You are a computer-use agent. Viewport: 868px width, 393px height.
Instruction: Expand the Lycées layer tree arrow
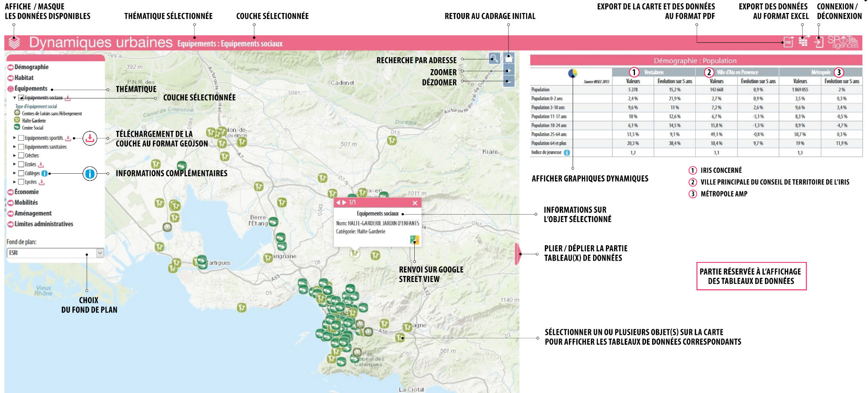pyautogui.click(x=14, y=182)
